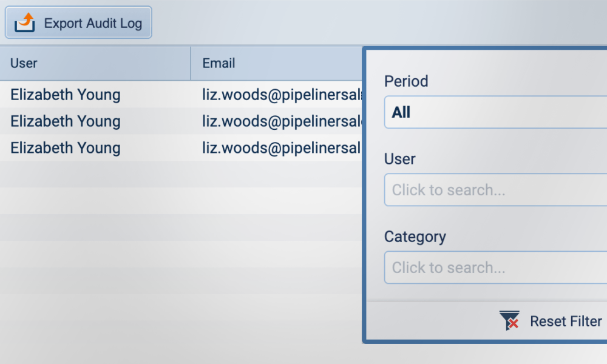Select the second Elizabeth Young entry

66,121
